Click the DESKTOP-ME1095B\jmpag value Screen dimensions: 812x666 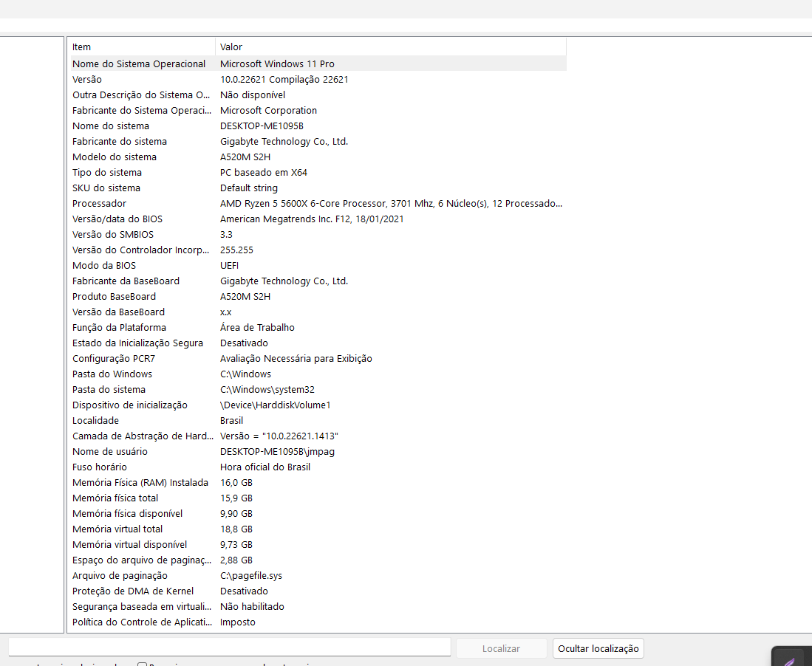coord(277,452)
